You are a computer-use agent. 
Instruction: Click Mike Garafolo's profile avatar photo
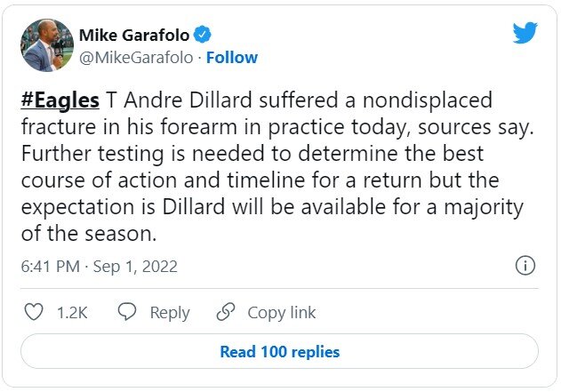tap(46, 46)
